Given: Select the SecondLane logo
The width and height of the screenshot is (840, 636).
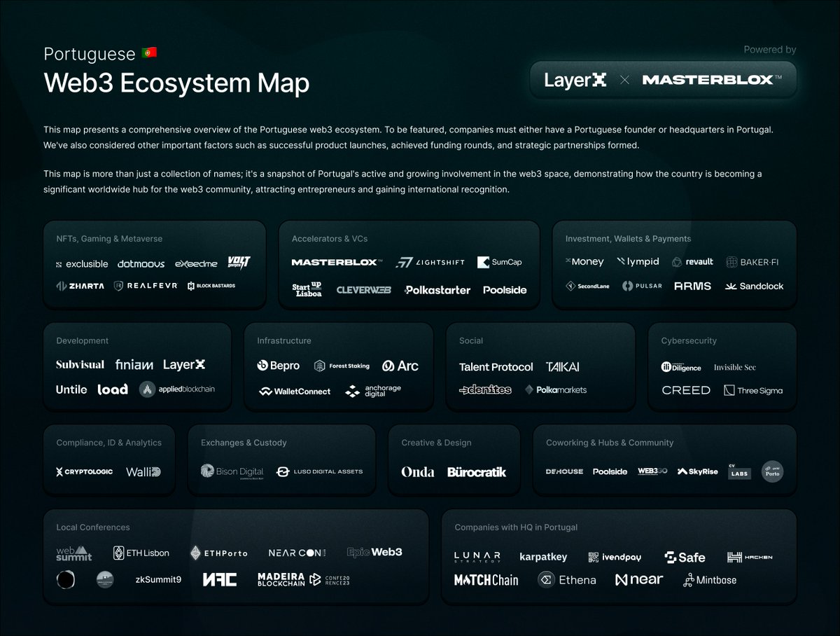Looking at the screenshot, I should click(x=589, y=286).
